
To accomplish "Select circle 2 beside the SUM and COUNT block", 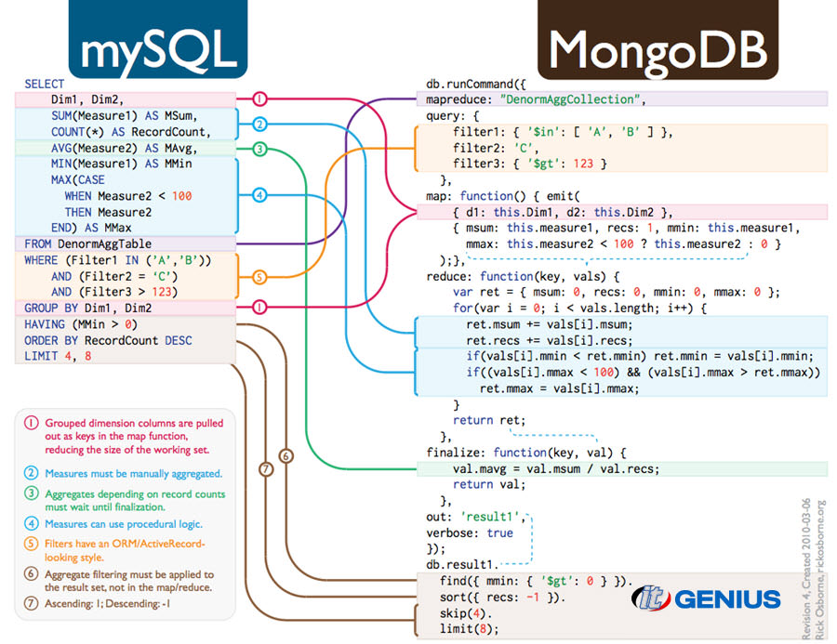I will pos(259,125).
